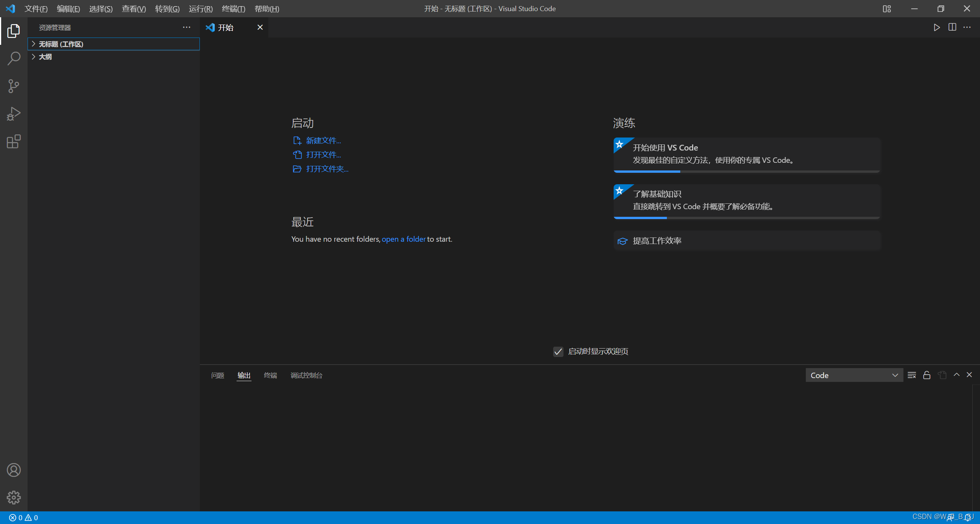
Task: Click clear output icon in panel
Action: 911,375
